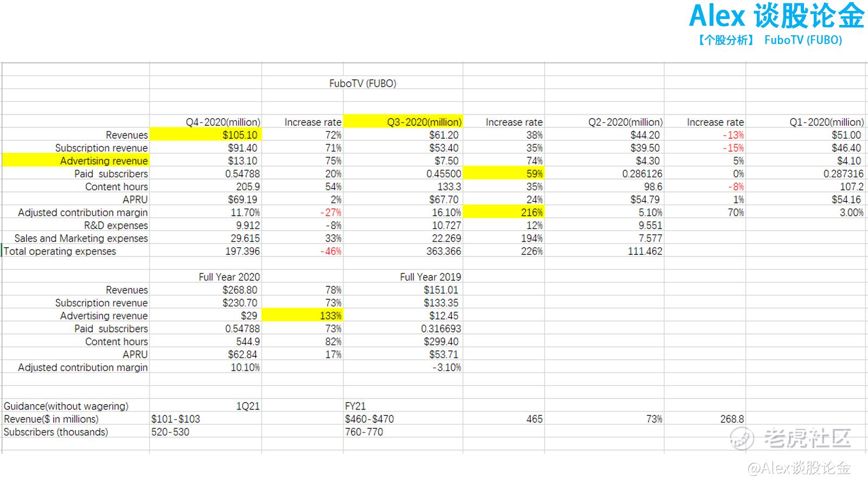
Task: Select the $7.50 advertising revenue cell
Action: tap(403, 161)
